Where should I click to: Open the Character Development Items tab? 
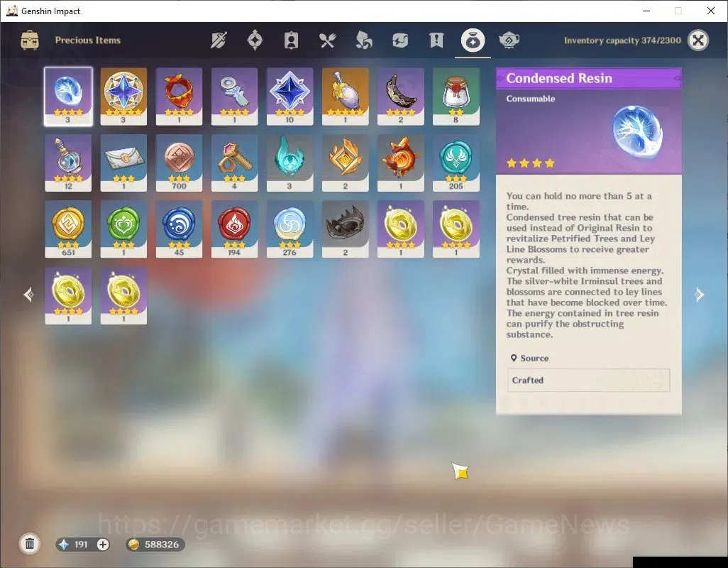tap(291, 40)
